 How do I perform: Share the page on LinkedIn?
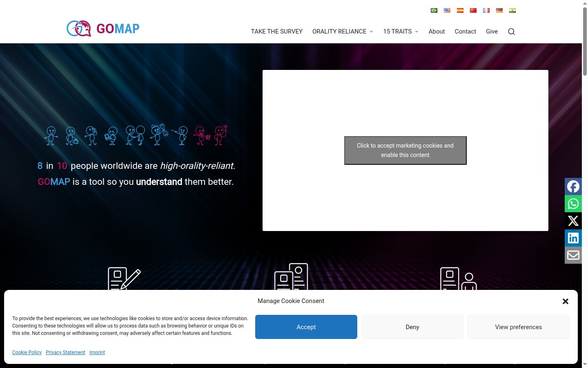(573, 238)
